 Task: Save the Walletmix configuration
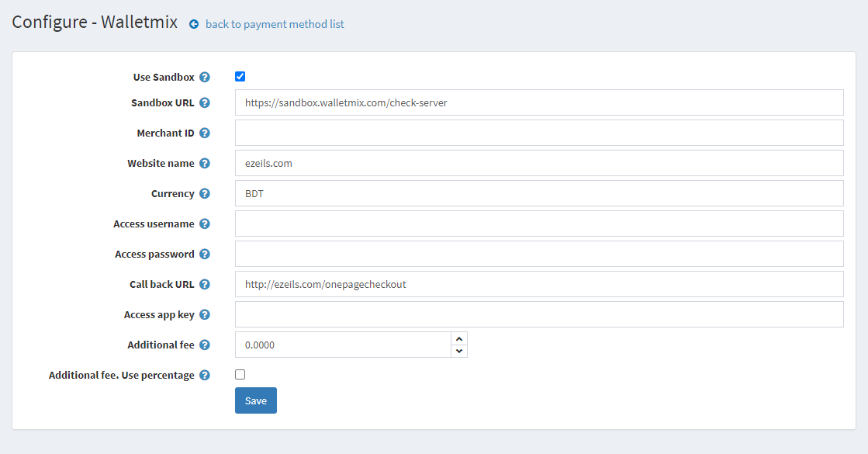tap(256, 400)
